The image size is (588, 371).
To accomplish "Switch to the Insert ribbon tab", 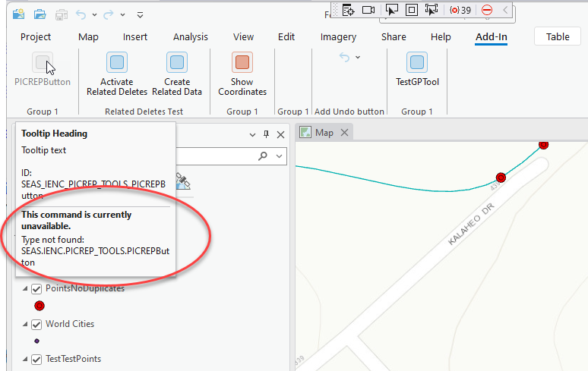I will [x=135, y=36].
